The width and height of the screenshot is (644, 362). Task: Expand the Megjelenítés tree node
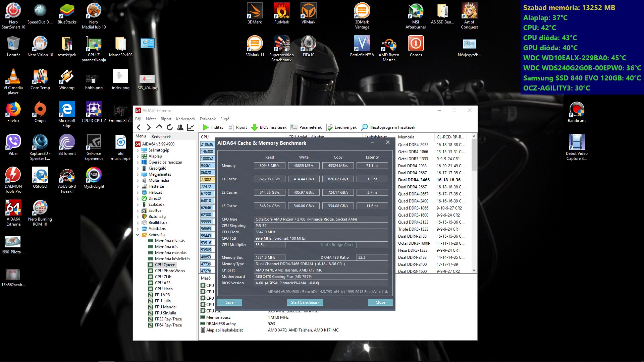tap(138, 175)
